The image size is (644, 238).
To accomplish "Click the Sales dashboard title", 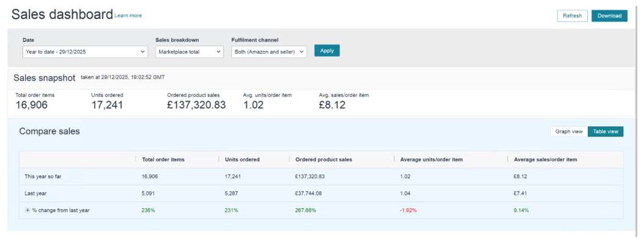I will (62, 15).
